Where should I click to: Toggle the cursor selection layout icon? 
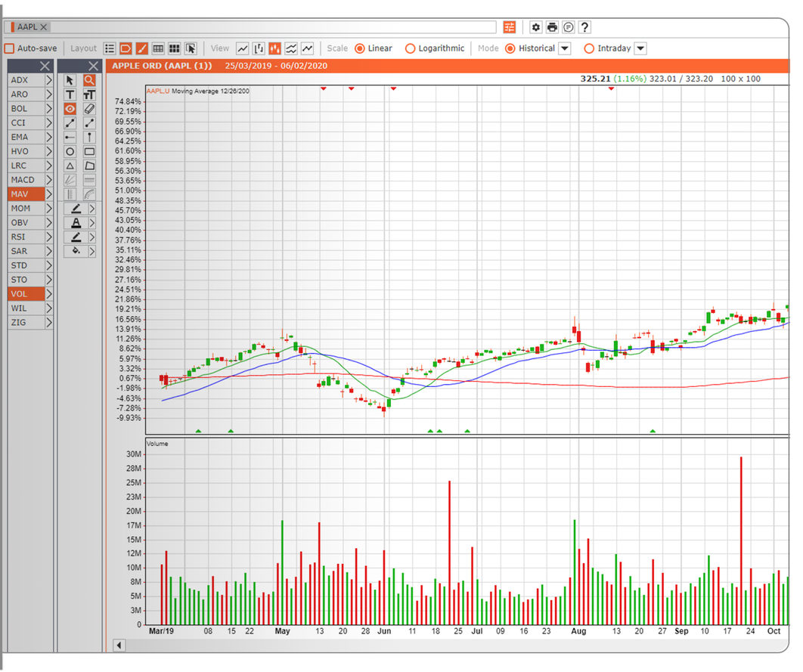click(x=191, y=48)
